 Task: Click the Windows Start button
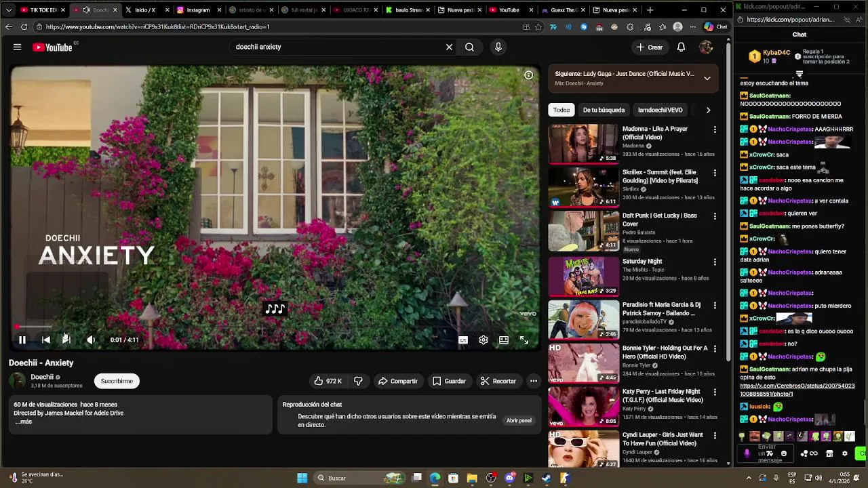tap(302, 478)
